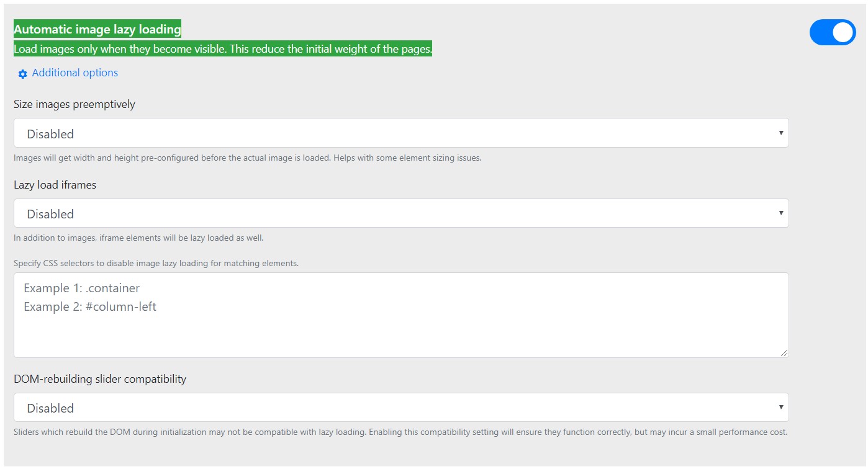Click the Lazy load iframes label

point(55,184)
